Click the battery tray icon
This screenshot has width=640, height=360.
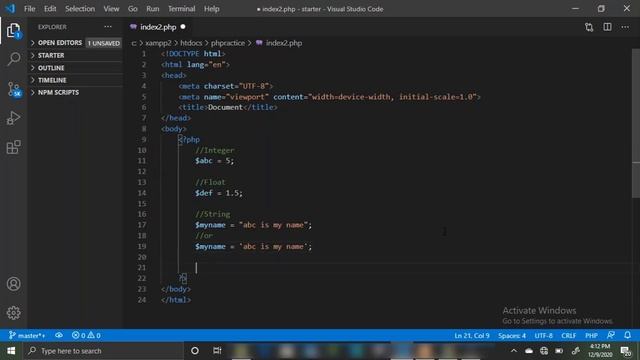[x=559, y=351]
